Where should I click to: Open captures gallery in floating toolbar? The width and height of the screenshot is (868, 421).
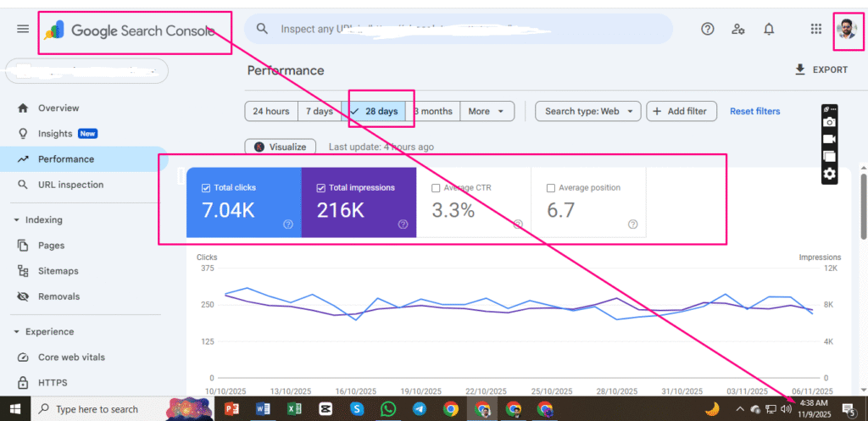pyautogui.click(x=829, y=157)
